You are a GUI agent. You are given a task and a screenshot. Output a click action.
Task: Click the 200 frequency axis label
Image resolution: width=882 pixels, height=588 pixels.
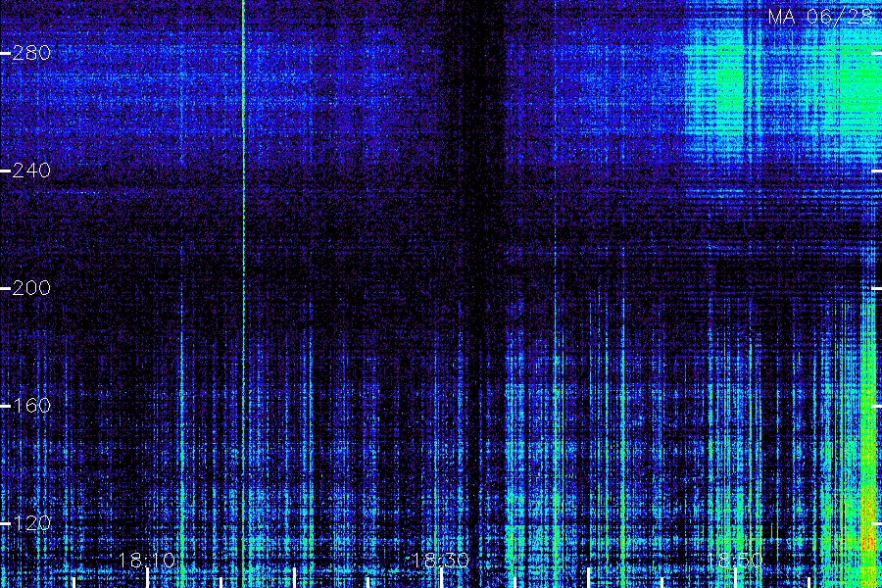[31, 288]
